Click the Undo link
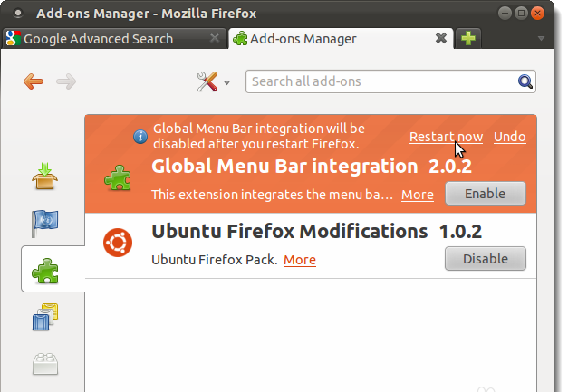568x392 pixels. pos(509,137)
